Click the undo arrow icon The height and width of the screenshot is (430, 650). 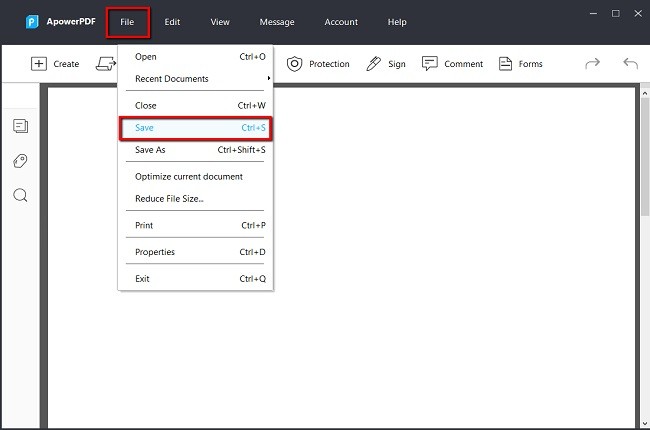point(630,64)
